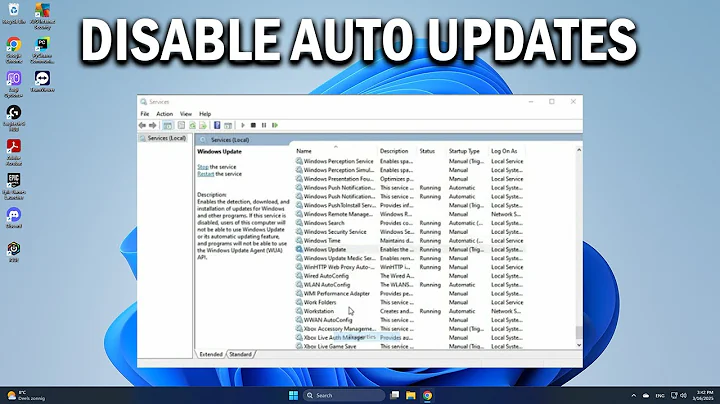This screenshot has width=720, height=404.
Task: Select the Windows Remote Management row
Action: (410, 214)
